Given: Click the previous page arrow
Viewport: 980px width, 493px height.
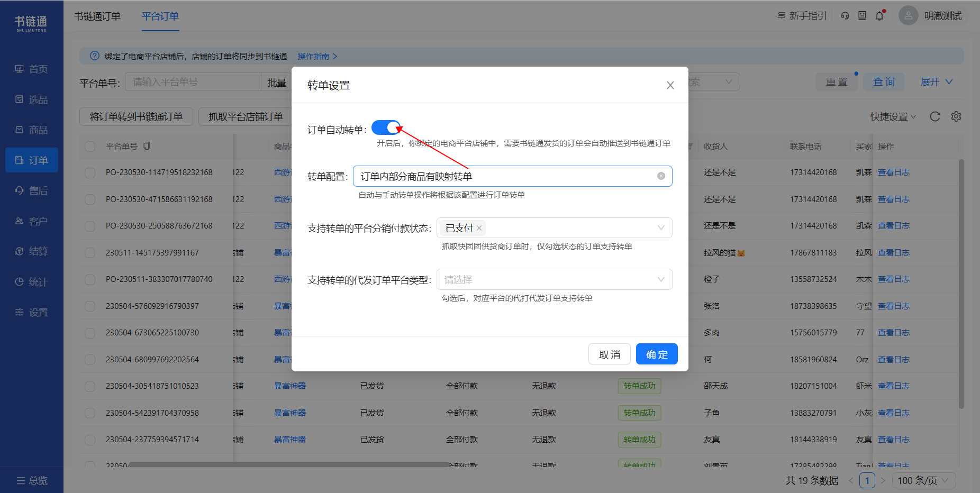Looking at the screenshot, I should click(x=851, y=480).
